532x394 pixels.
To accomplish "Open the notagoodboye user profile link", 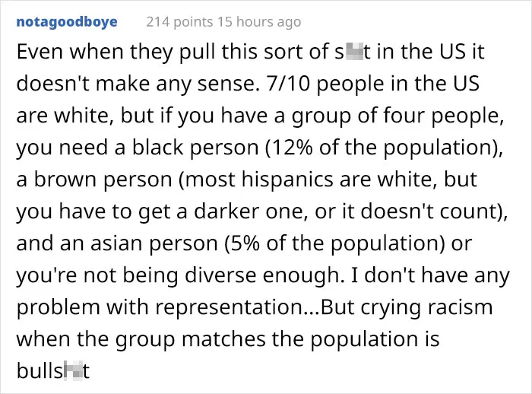I will 67,22.
